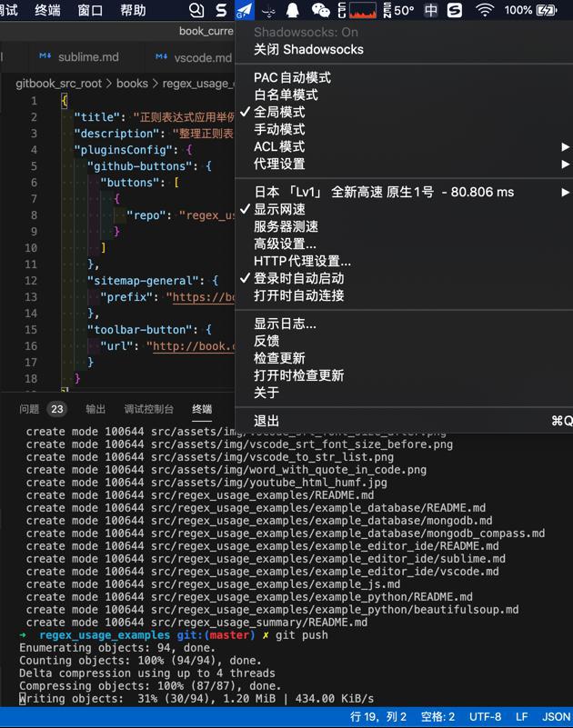
Task: Open the Wi-Fi status menu
Action: [485, 10]
